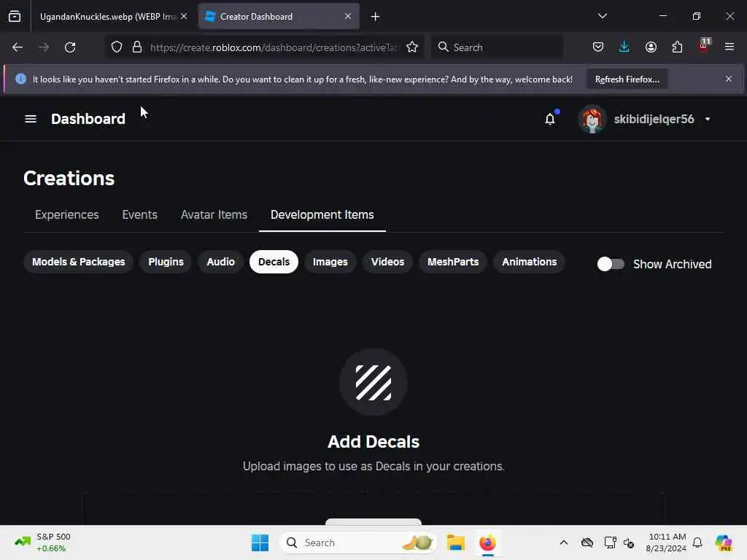Open a new browser tab
This screenshot has height=560, width=747.
coord(376,17)
